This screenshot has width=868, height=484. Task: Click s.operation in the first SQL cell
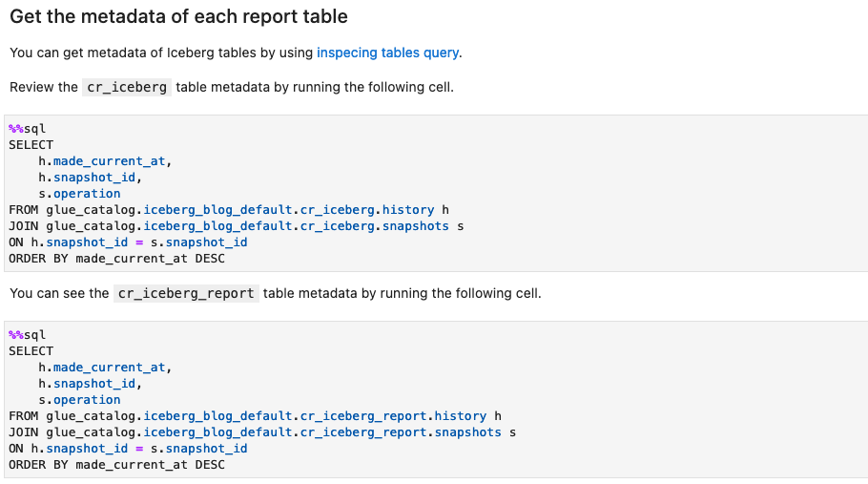click(79, 194)
